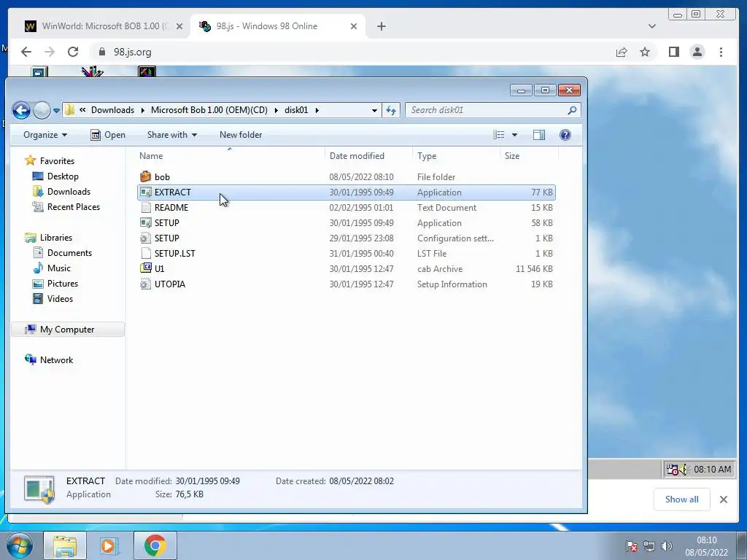Screen dimensions: 747x560
Task: Bookmark this page with the star
Action: [645, 52]
